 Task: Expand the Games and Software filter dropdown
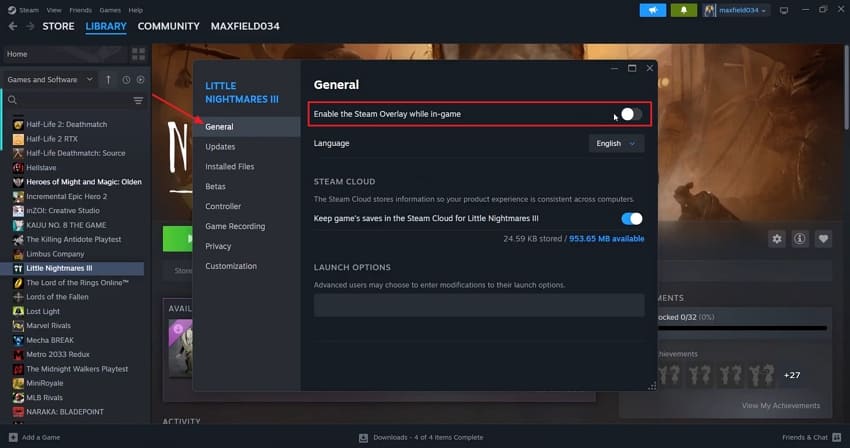(49, 80)
